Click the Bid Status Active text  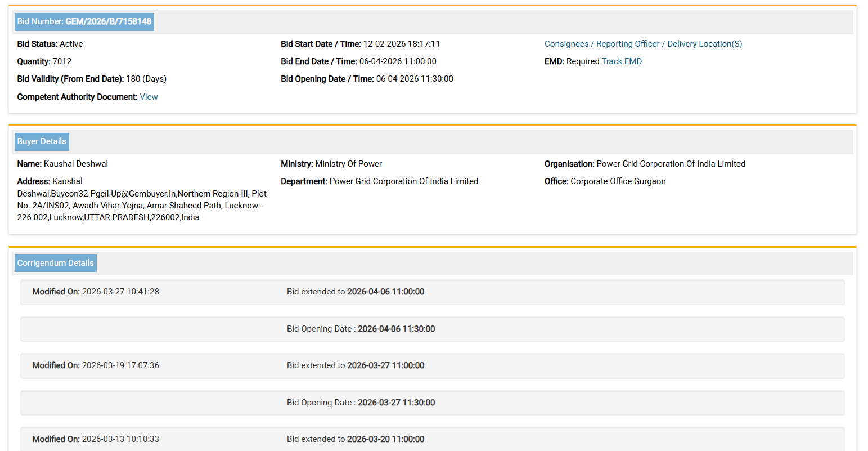coord(71,44)
